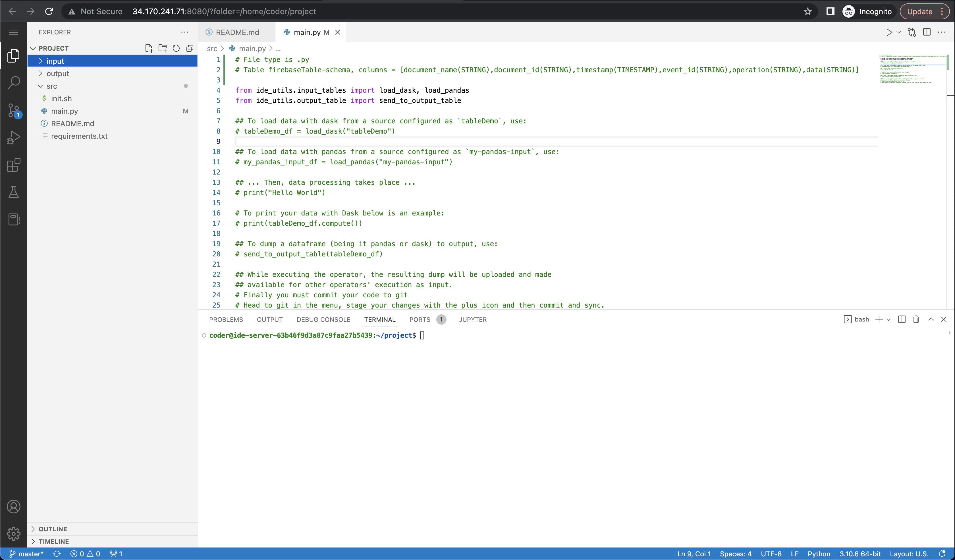
Task: Open editor more actions ellipsis
Action: click(x=941, y=32)
